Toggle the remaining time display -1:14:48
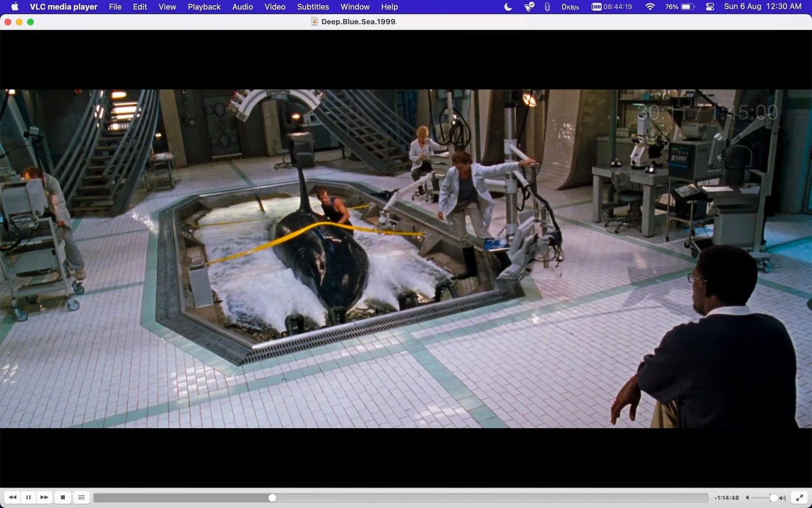This screenshot has height=508, width=812. coord(726,498)
